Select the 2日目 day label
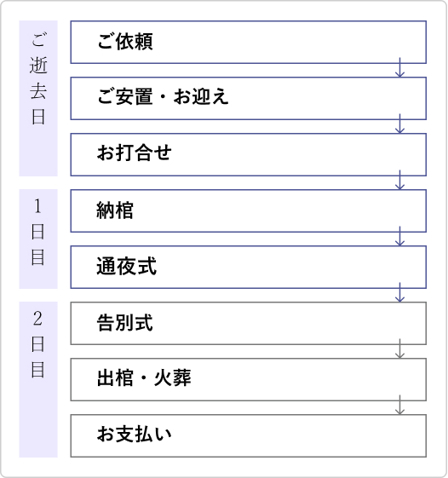The width and height of the screenshot is (448, 478). (x=38, y=379)
